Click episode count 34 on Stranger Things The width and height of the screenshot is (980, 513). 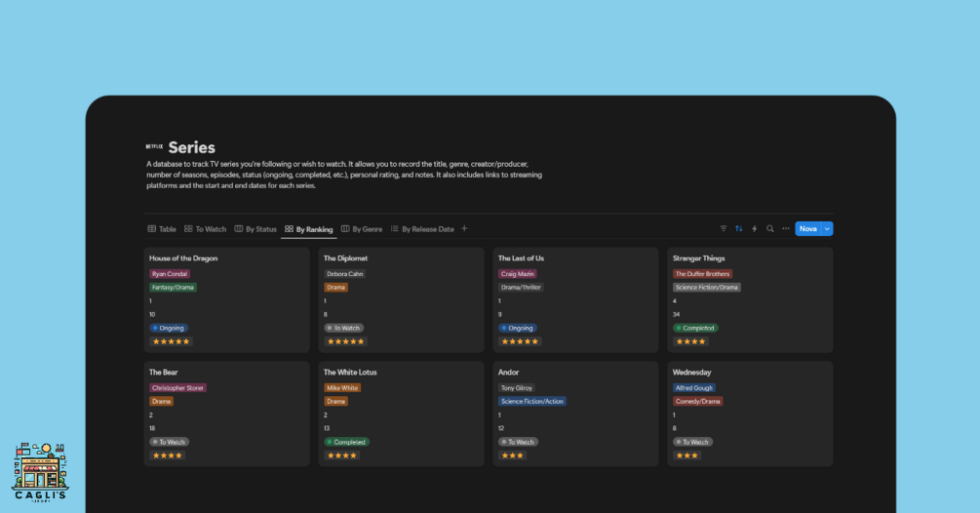point(677,314)
